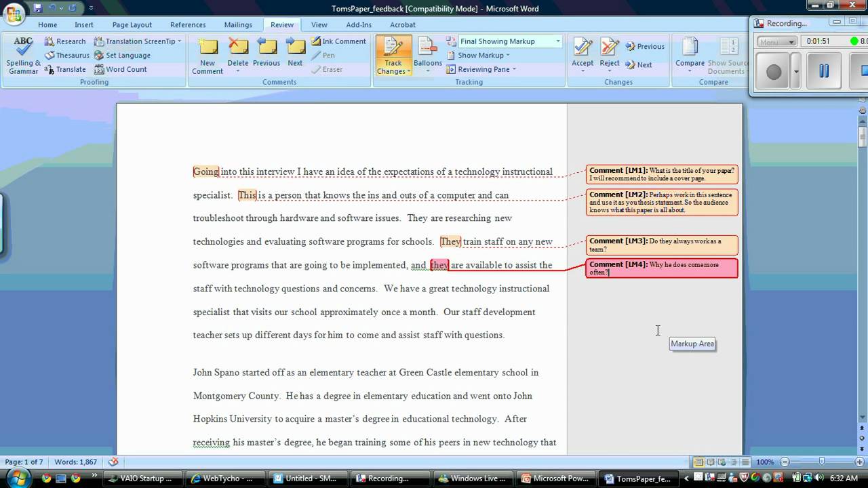The image size is (868, 488).
Task: Switch to the View tab
Action: (319, 24)
